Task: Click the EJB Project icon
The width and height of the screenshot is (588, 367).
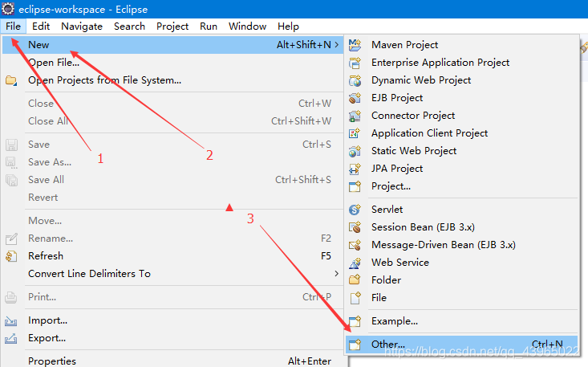Action: pos(355,98)
